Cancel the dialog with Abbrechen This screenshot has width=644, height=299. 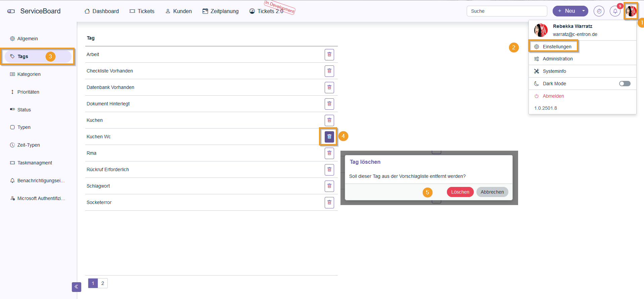point(492,192)
